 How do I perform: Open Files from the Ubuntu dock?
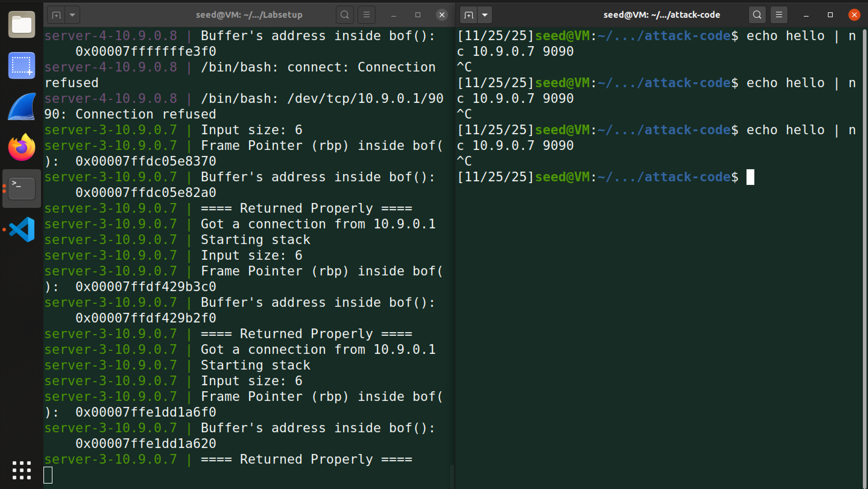[22, 25]
